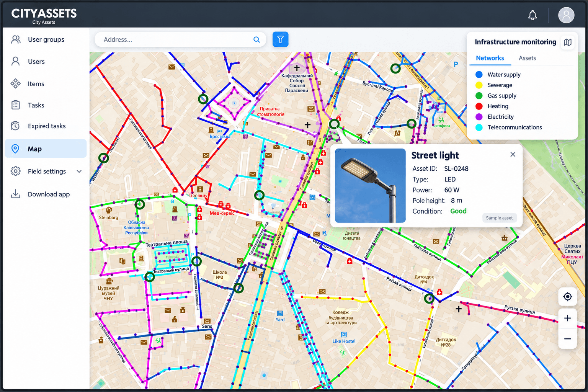The image size is (588, 392).
Task: Toggle the Gas supply network layer
Action: pyautogui.click(x=496, y=96)
